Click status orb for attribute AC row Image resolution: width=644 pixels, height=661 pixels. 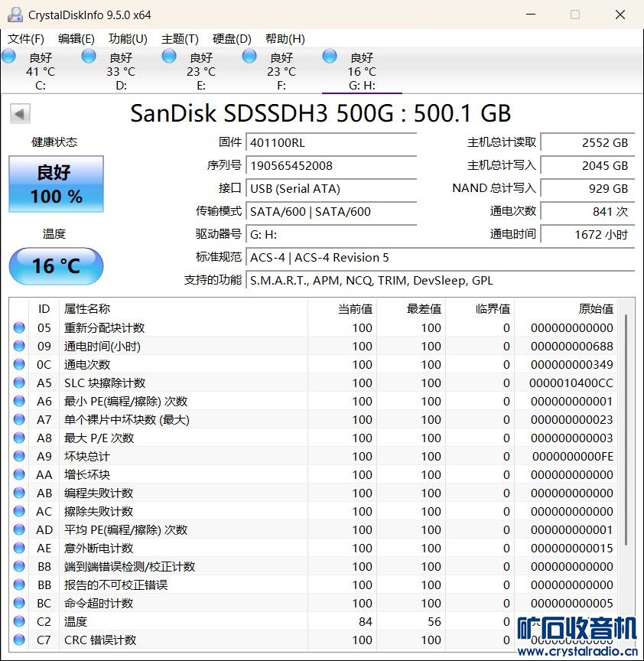tap(19, 511)
